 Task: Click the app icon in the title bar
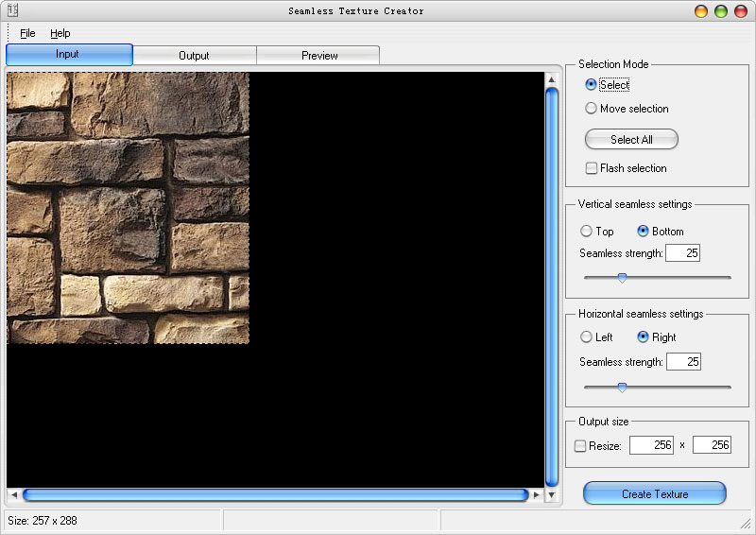[x=13, y=10]
